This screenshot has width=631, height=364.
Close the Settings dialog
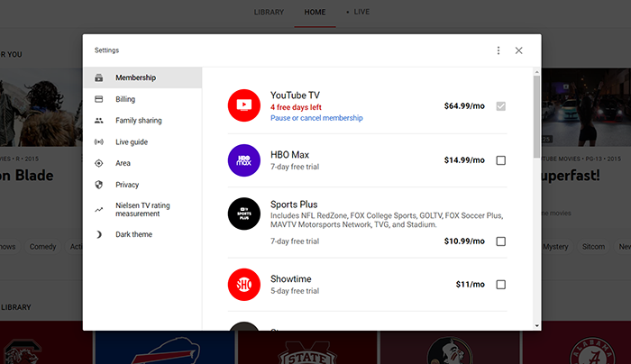coord(518,50)
